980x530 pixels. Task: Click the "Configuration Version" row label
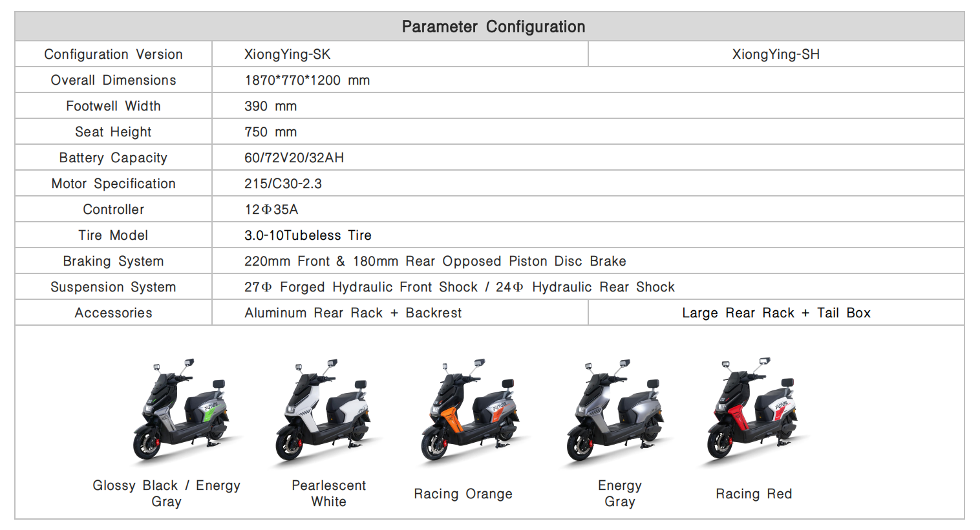(113, 54)
